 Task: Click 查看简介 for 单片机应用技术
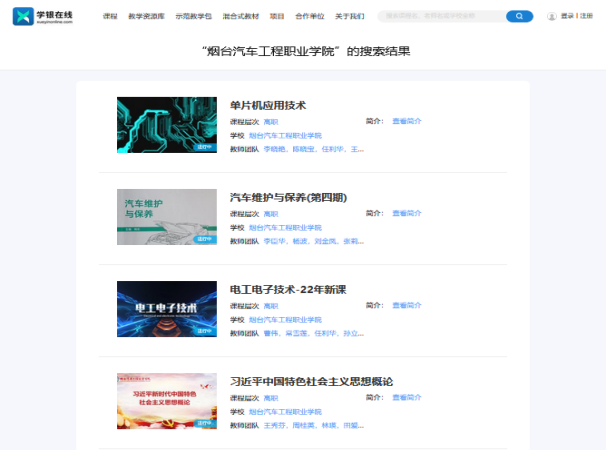[x=407, y=121]
